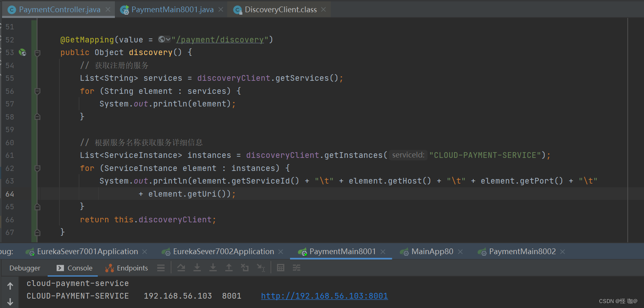Screen dimensions: 644x308
Task: Click the Drop Frame debug icon
Action: click(x=244, y=268)
